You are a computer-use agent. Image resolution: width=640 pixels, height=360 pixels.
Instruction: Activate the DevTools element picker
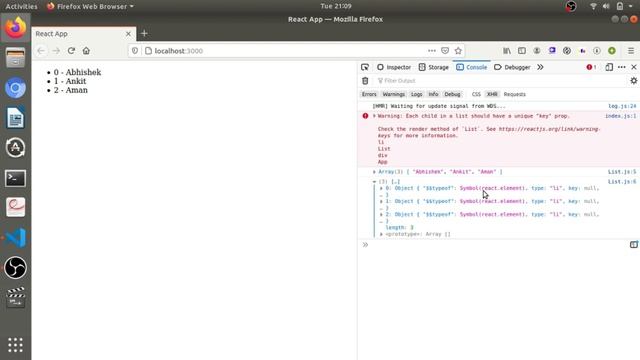click(x=365, y=67)
